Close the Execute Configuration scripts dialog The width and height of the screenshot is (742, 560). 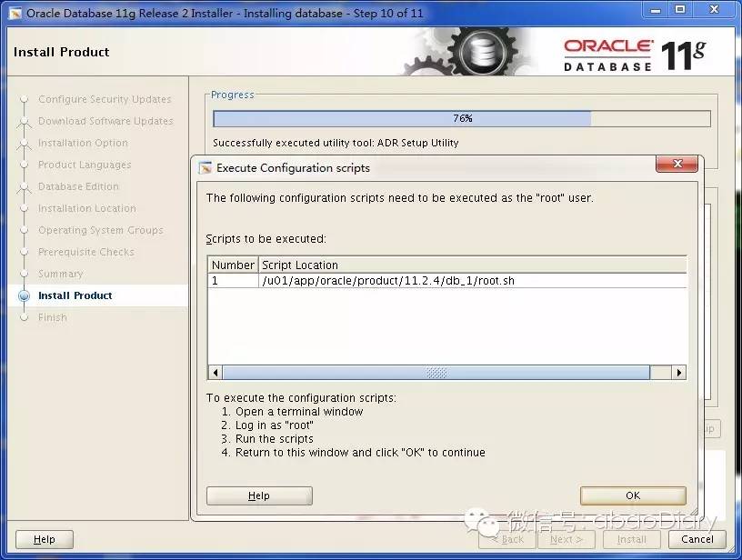pyautogui.click(x=677, y=164)
